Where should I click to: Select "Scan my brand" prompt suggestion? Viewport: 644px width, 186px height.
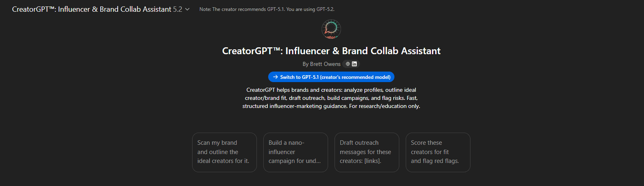click(x=224, y=152)
